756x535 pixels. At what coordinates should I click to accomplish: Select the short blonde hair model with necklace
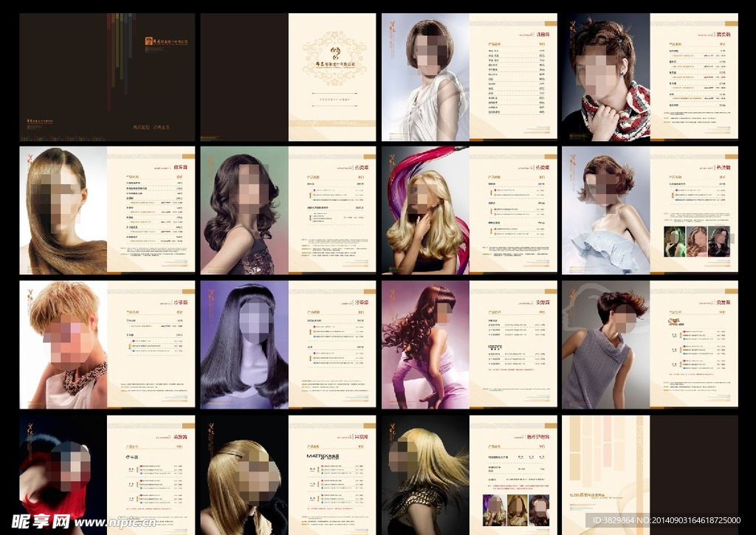(63, 344)
